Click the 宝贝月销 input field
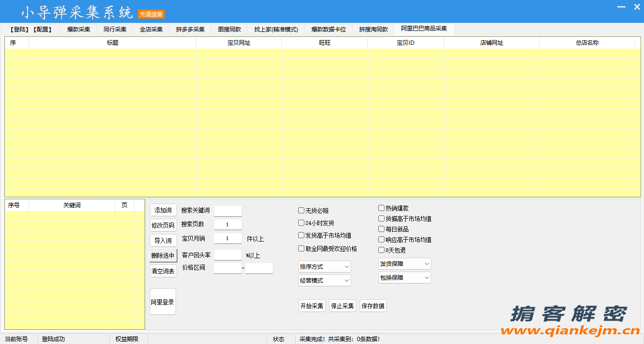 [228, 238]
